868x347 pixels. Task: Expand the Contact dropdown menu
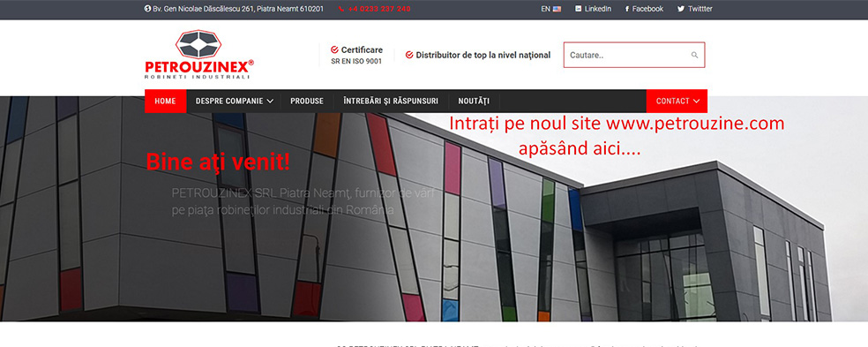pyautogui.click(x=677, y=101)
